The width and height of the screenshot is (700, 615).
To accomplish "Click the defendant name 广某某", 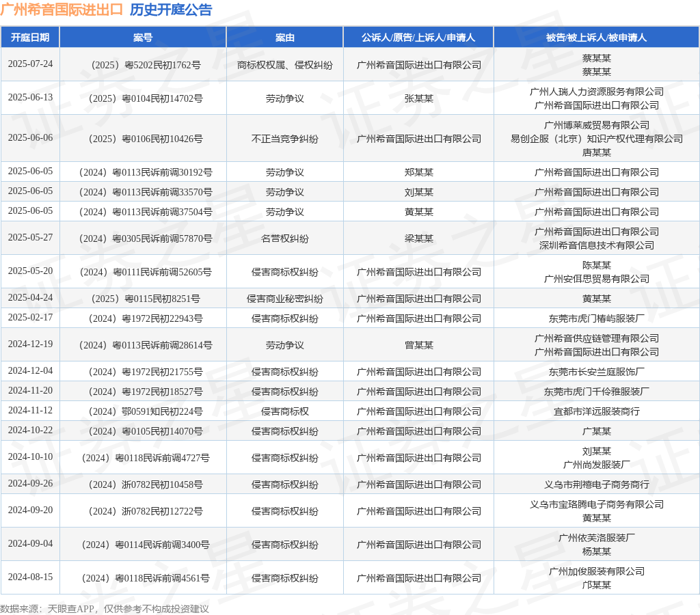I will (596, 432).
